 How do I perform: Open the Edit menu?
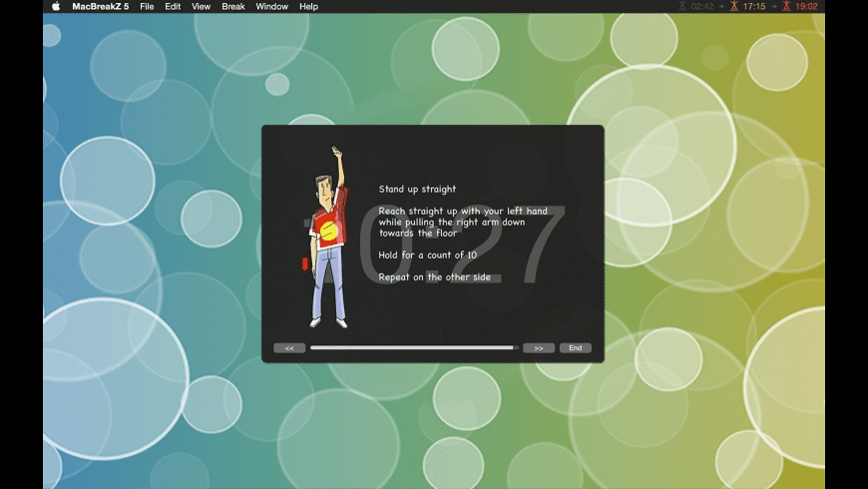[x=173, y=7]
